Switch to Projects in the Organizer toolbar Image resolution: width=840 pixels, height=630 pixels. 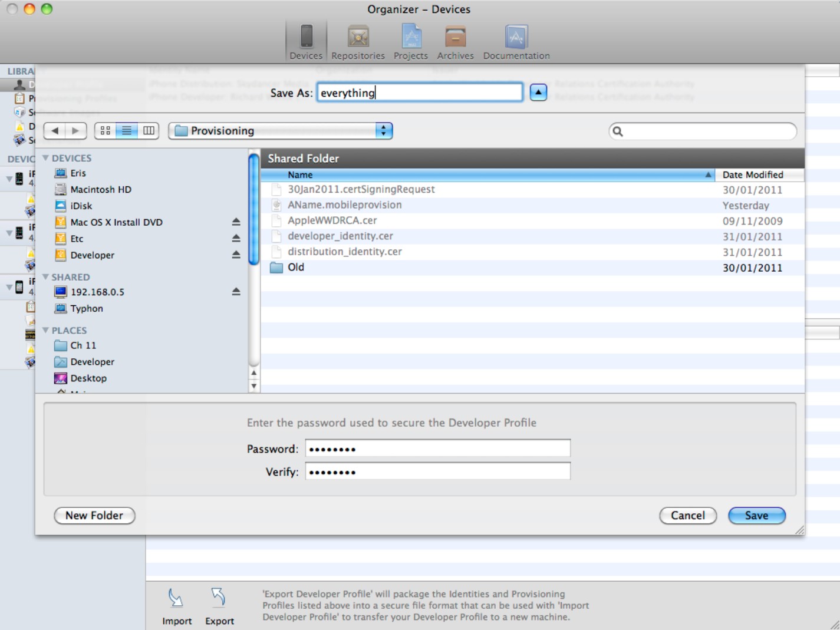click(411, 42)
